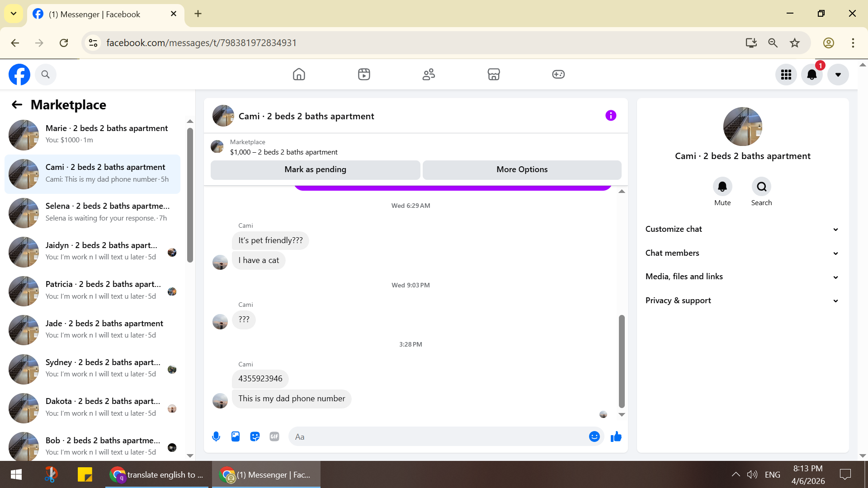The image size is (868, 488).
Task: Open the emoji picker smiley
Action: coord(594,436)
